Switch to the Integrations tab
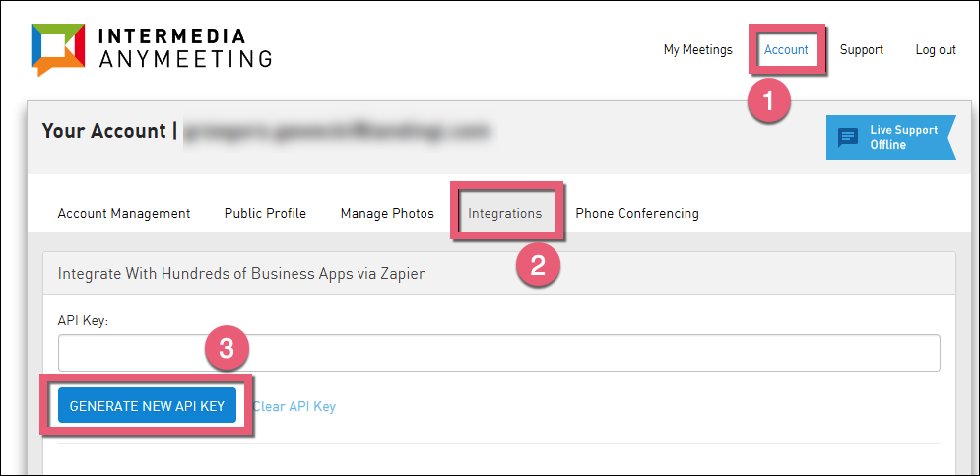 pyautogui.click(x=504, y=213)
